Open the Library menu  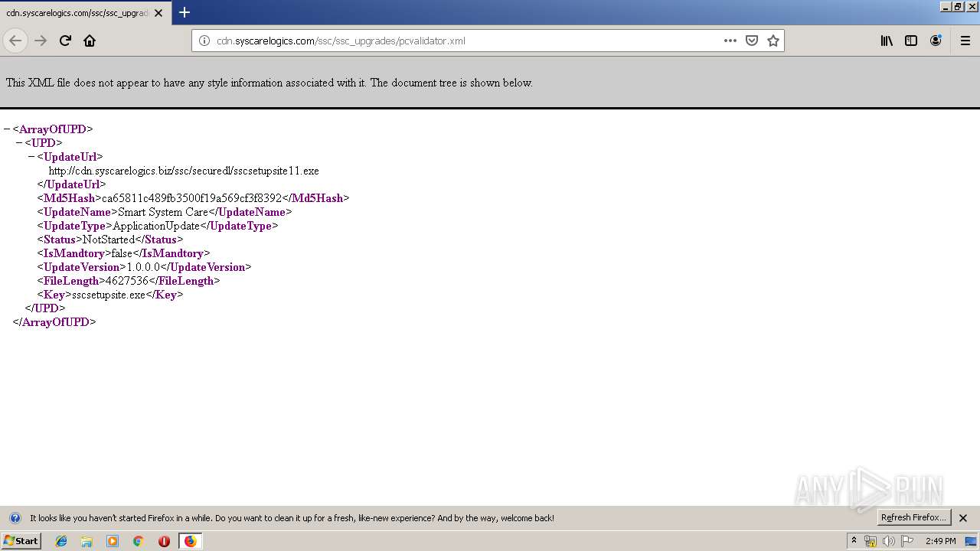pos(887,41)
